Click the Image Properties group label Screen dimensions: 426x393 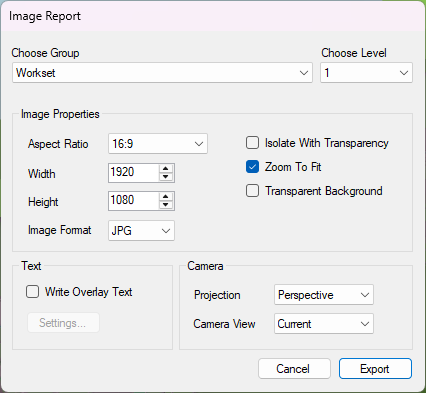(x=60, y=114)
